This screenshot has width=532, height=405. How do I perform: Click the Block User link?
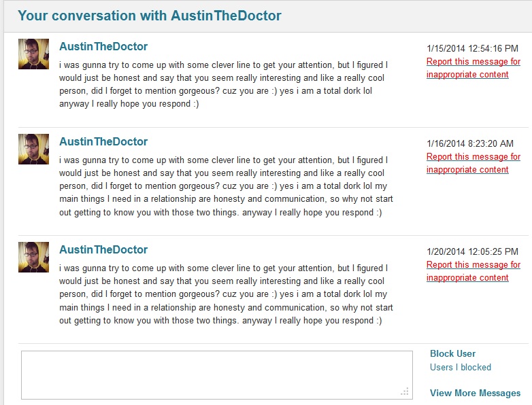click(452, 353)
